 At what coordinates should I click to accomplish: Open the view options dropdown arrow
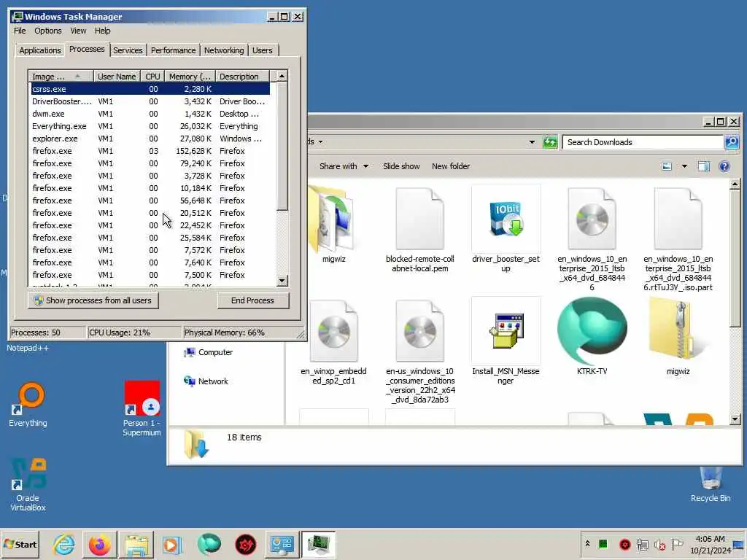pos(684,166)
